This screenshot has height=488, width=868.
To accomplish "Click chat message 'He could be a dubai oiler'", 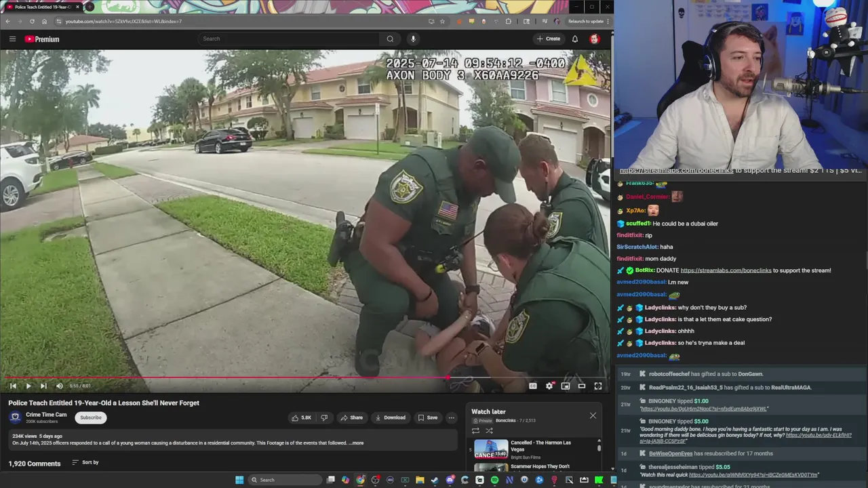I will pos(685,224).
